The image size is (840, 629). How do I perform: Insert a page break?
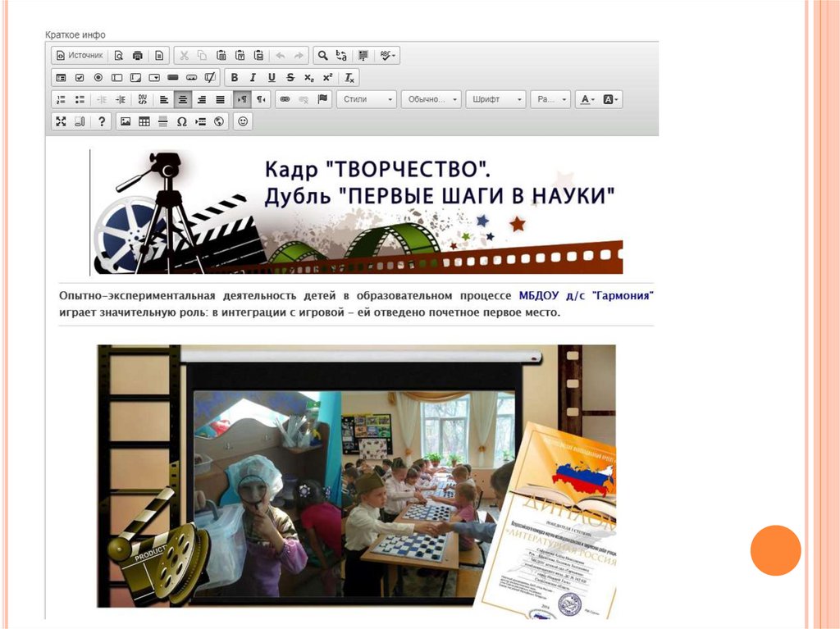point(200,121)
